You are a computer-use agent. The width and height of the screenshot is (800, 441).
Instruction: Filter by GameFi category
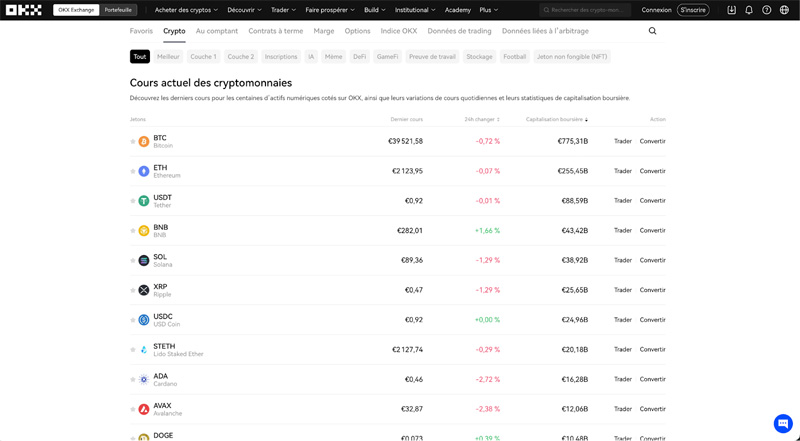387,57
